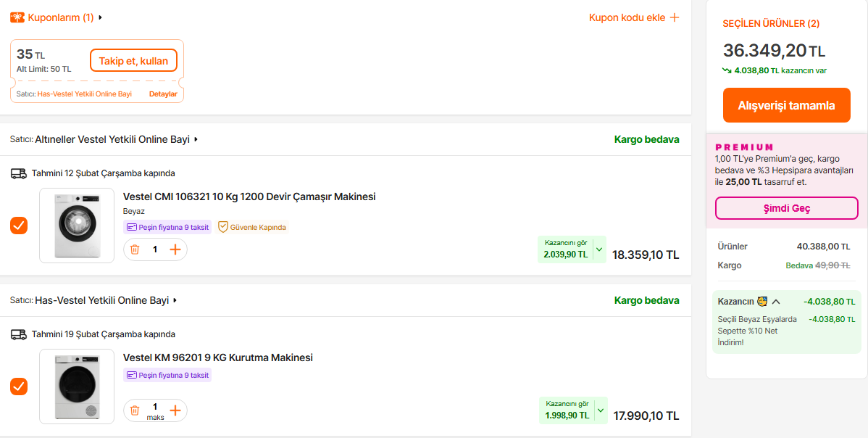This screenshot has height=438, width=868.
Task: Click dryer price 17.990,10 TL
Action: pyautogui.click(x=646, y=416)
